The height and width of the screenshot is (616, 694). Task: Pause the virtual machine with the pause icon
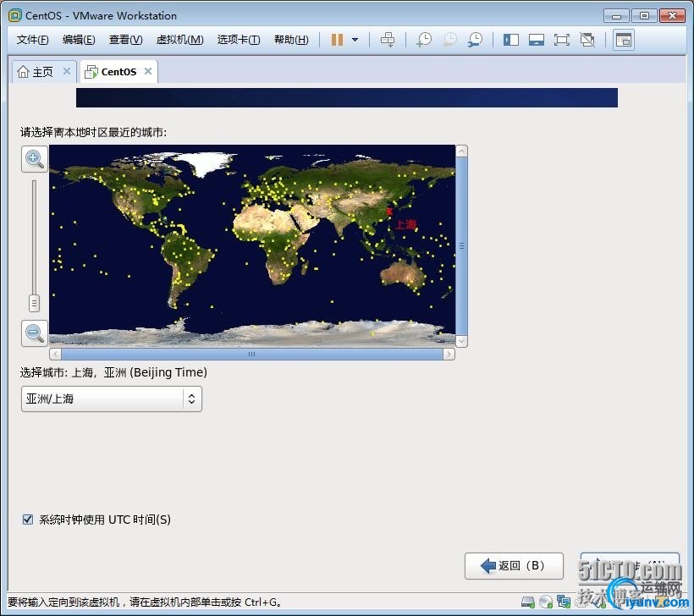coord(337,40)
